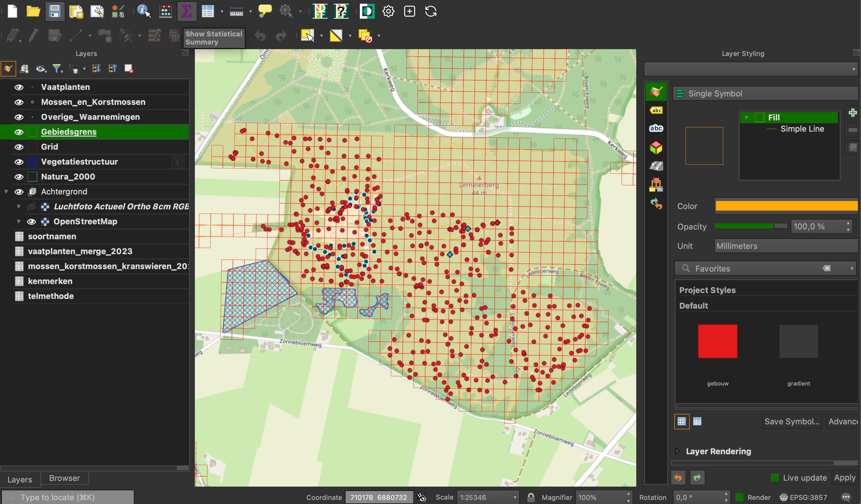Image resolution: width=861 pixels, height=504 pixels.
Task: Hide the Vaatplanten layer
Action: click(19, 87)
